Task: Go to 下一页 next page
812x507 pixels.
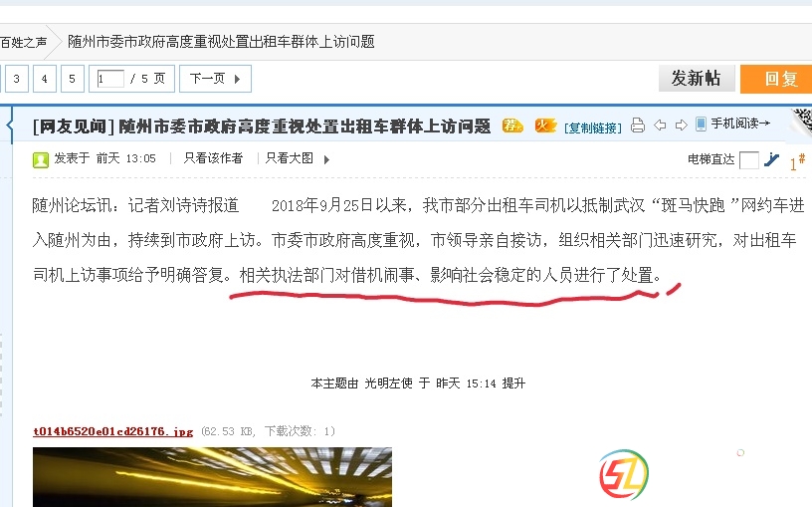Action: tap(215, 79)
